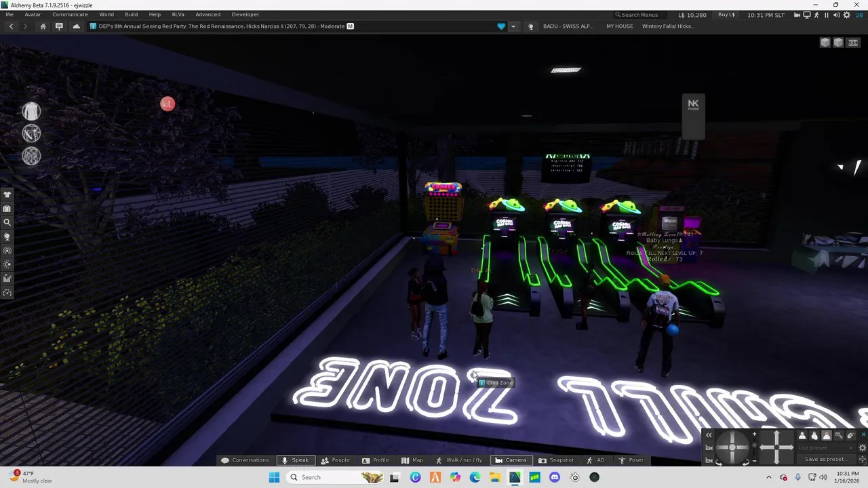Add landmark using blue heart icon

pyautogui.click(x=501, y=26)
